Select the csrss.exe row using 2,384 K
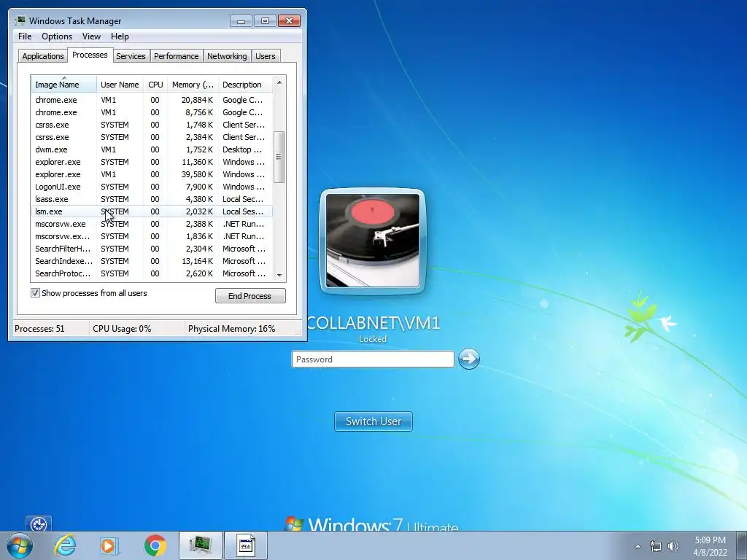747x560 pixels. pyautogui.click(x=152, y=137)
